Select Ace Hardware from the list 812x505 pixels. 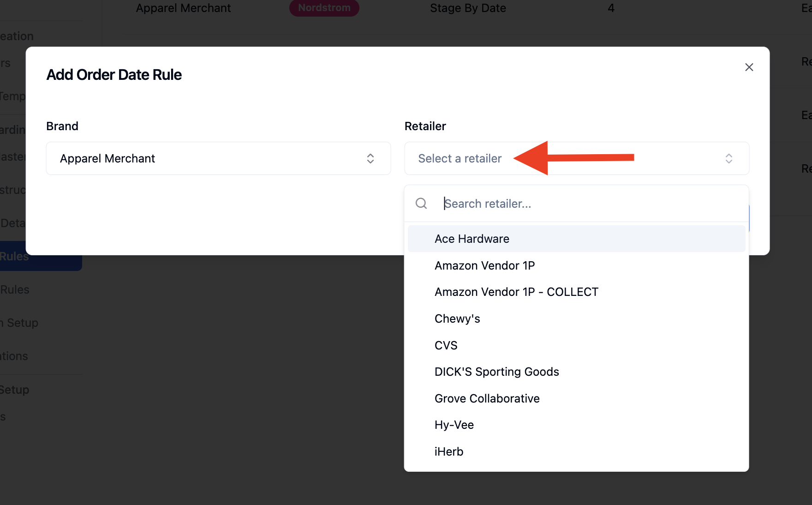tap(577, 239)
